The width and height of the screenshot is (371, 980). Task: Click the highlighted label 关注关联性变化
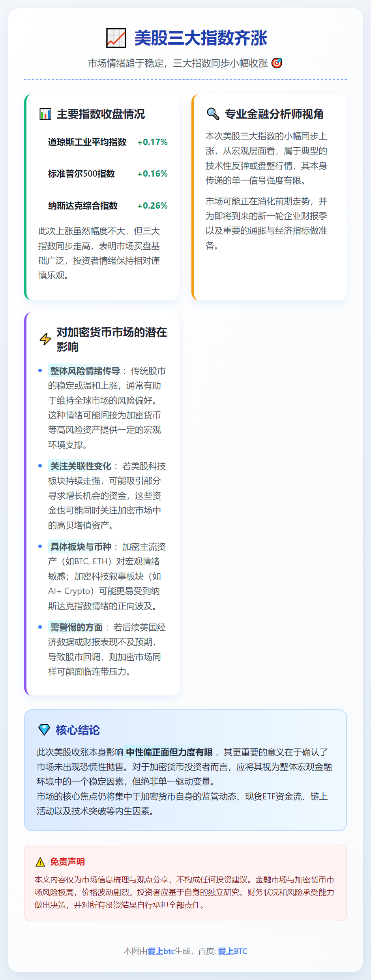(81, 466)
